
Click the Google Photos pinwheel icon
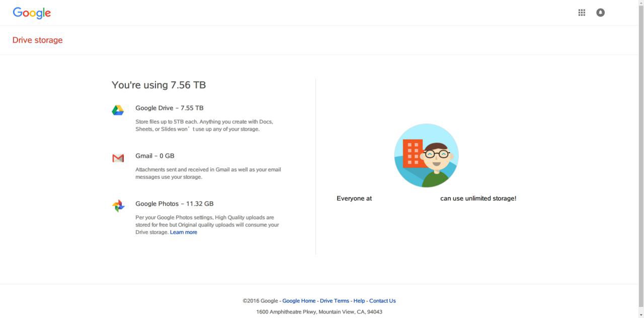(x=118, y=206)
